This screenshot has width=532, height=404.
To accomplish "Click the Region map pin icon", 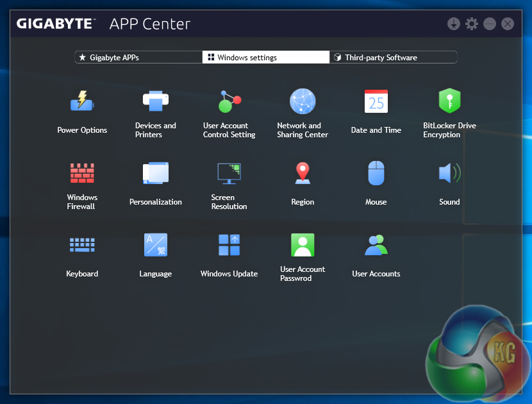I will coord(303,173).
